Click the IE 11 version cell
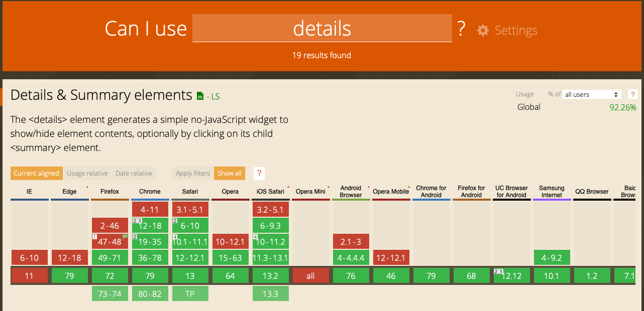 coord(30,276)
